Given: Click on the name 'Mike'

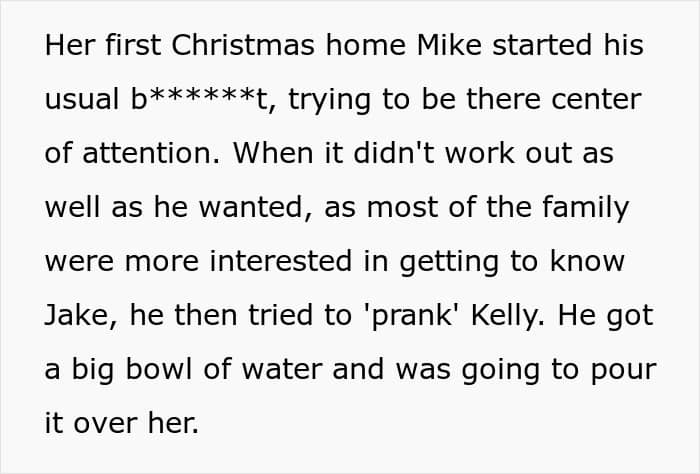Looking at the screenshot, I should 449,45.
